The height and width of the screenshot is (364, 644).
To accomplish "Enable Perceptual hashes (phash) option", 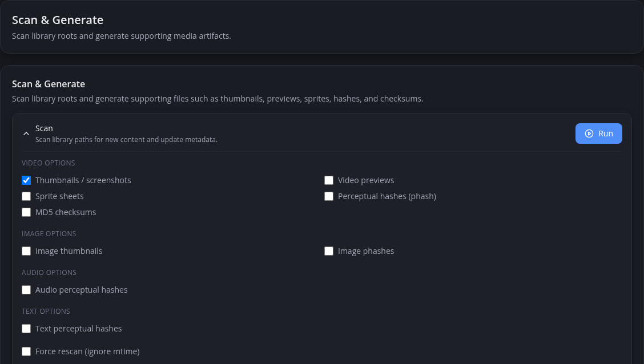I will [329, 196].
